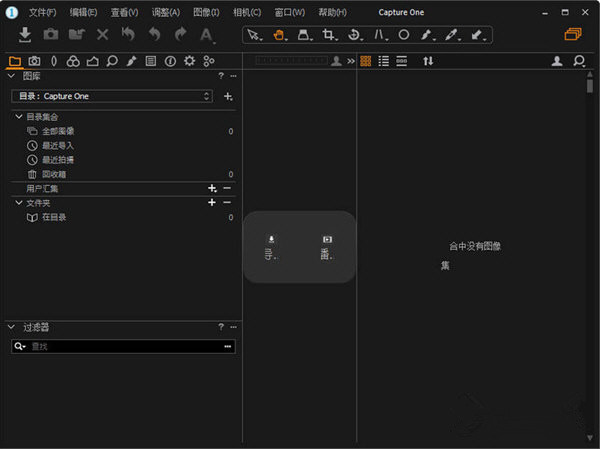Click the undo arrow in toolbar

pyautogui.click(x=154, y=34)
